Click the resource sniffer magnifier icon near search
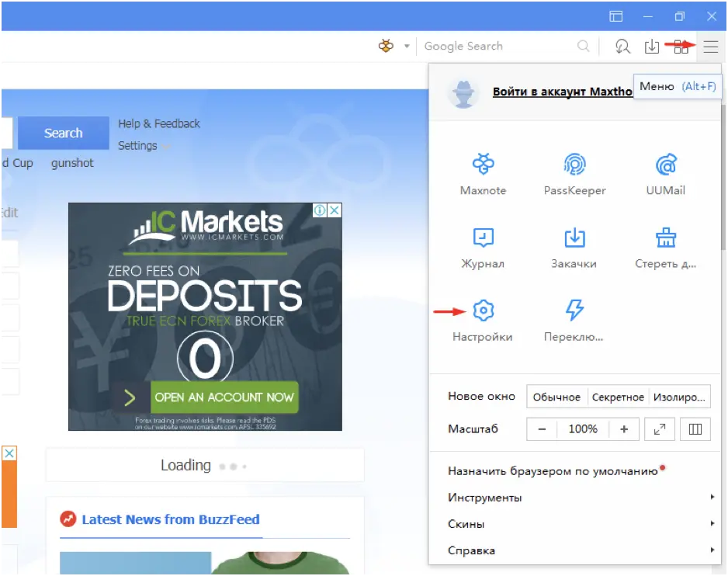Viewport: 728px width, 576px height. (623, 47)
